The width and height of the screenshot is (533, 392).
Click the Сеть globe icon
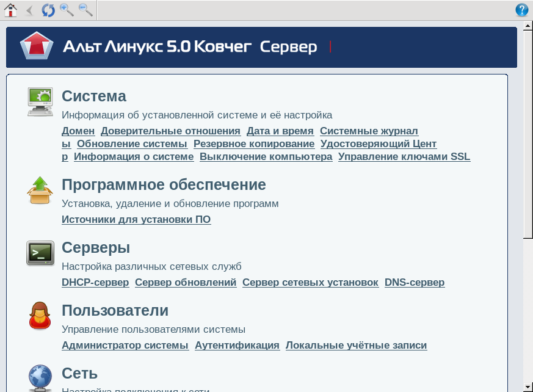tap(40, 377)
